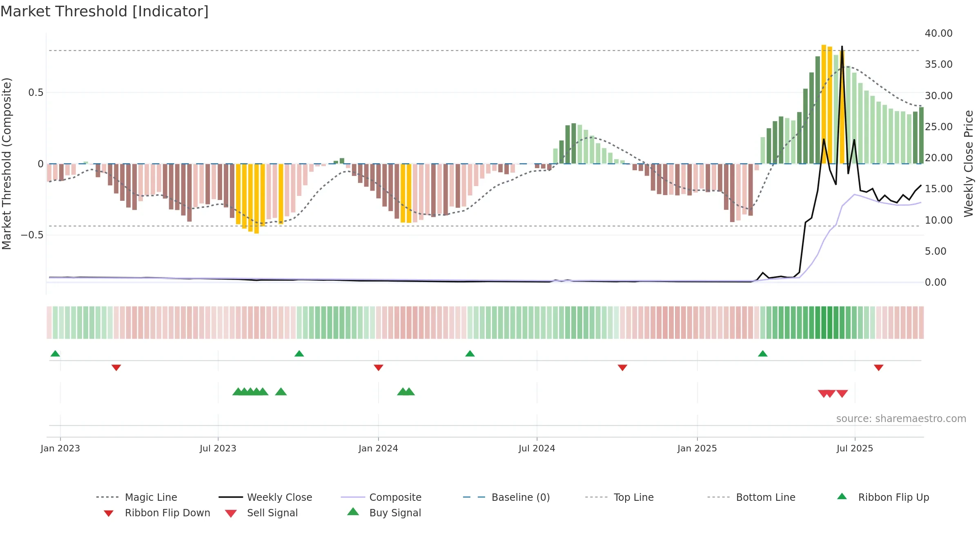Screen dimensions: 980x551
Task: Click the ribbon flip up marker near March 2025
Action: click(763, 353)
